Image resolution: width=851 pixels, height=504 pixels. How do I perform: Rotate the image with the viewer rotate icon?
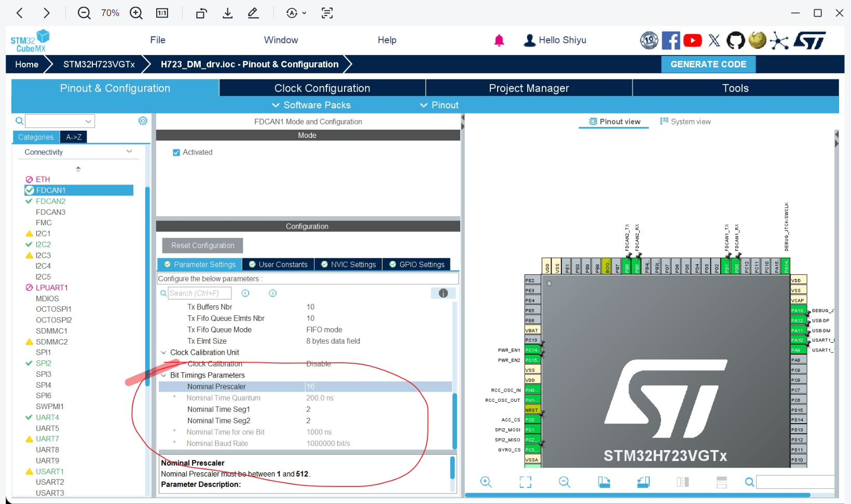(201, 13)
